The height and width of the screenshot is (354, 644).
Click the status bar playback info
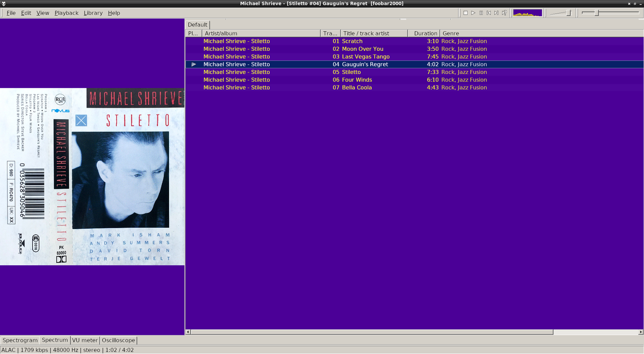click(x=67, y=349)
